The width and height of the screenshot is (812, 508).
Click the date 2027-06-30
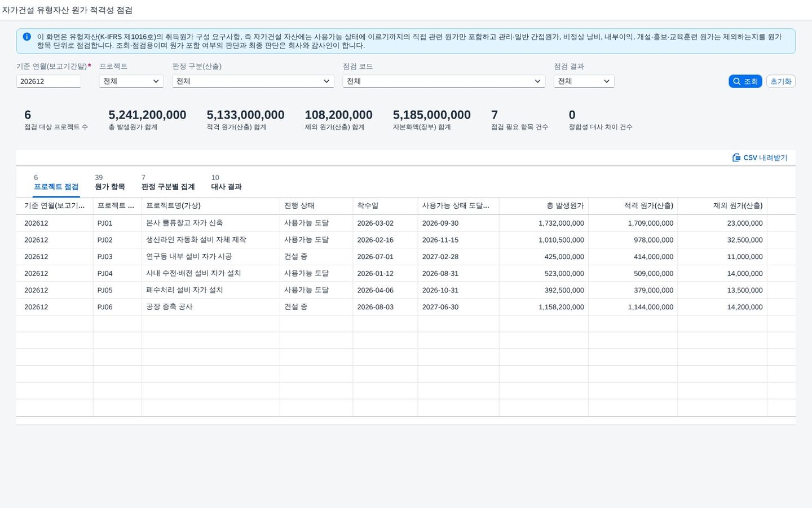click(440, 307)
